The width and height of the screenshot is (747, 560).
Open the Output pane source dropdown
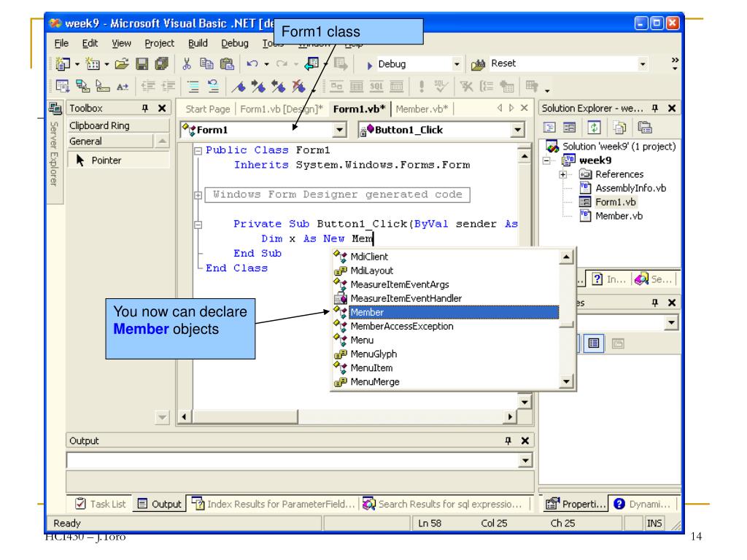pos(525,460)
